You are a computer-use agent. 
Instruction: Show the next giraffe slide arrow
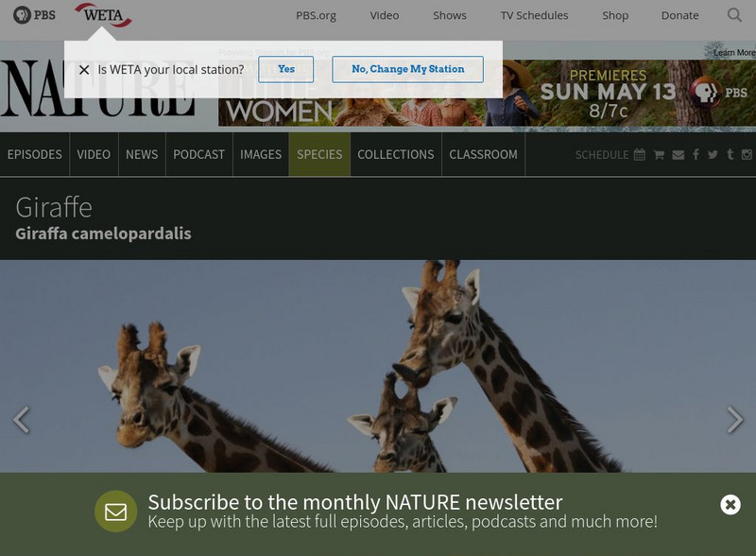(735, 420)
